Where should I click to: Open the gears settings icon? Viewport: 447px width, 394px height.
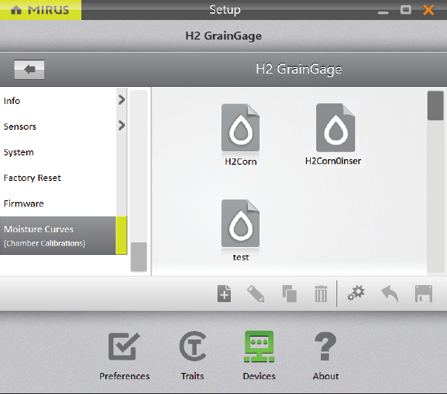(x=356, y=293)
